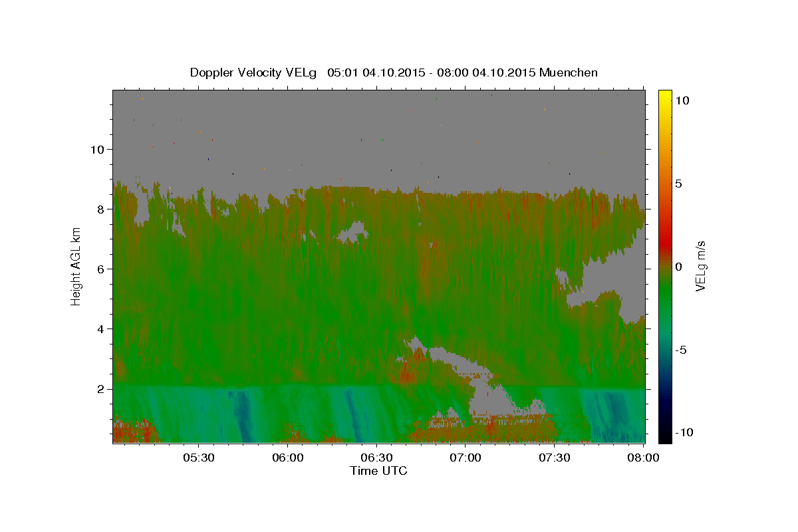This screenshot has height=532, width=798.
Task: Click the 'VELg m/s' colorbar label
Action: [700, 266]
